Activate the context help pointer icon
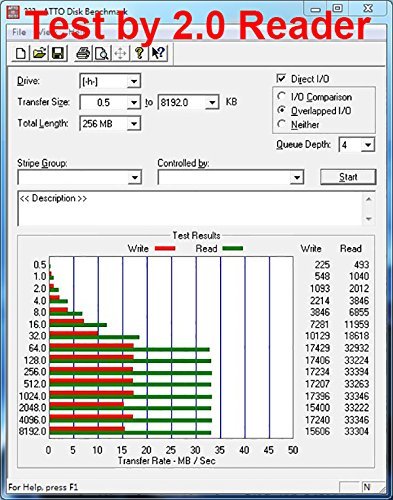Screen dimensions: 393x500 tap(158, 53)
